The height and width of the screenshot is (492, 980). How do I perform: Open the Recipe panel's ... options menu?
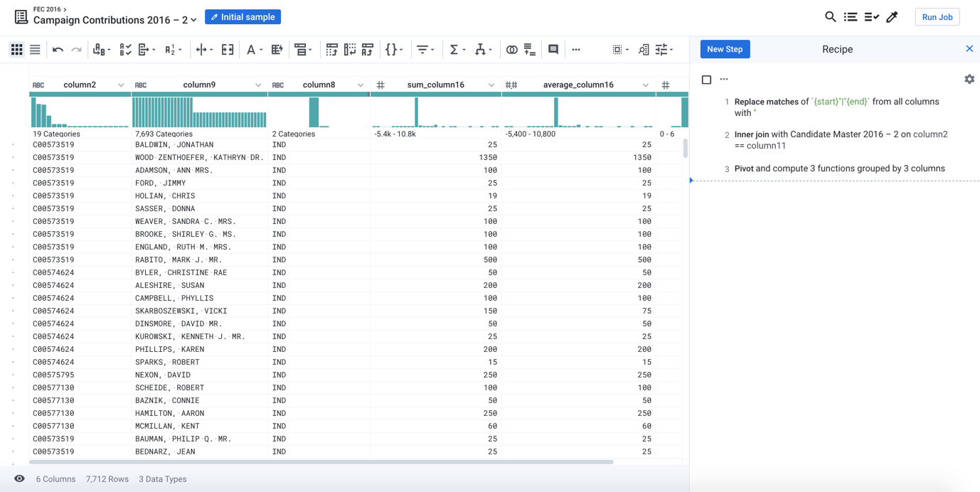pyautogui.click(x=725, y=80)
